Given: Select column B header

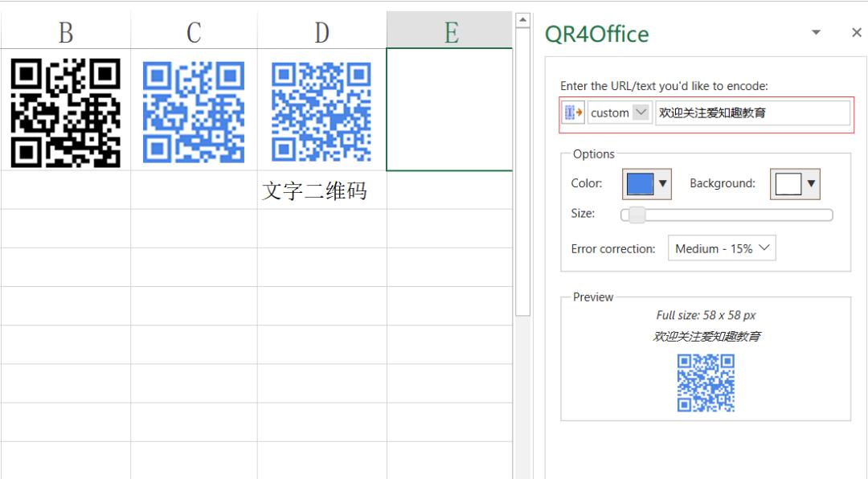Looking at the screenshot, I should [66, 32].
